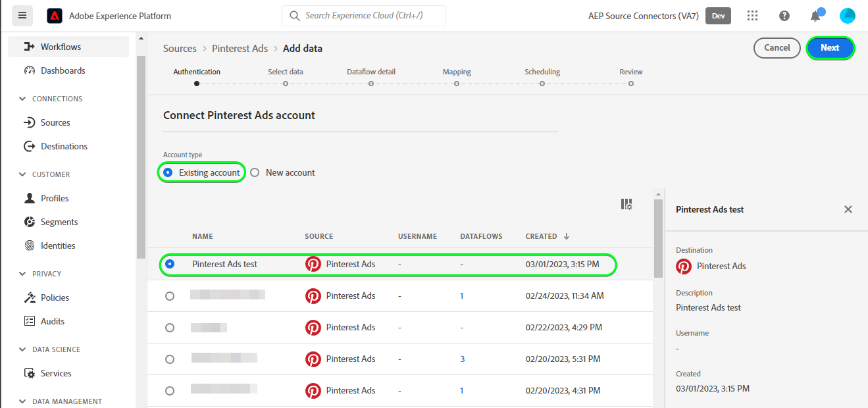Click the Next button
This screenshot has height=408, width=868.
[x=830, y=47]
